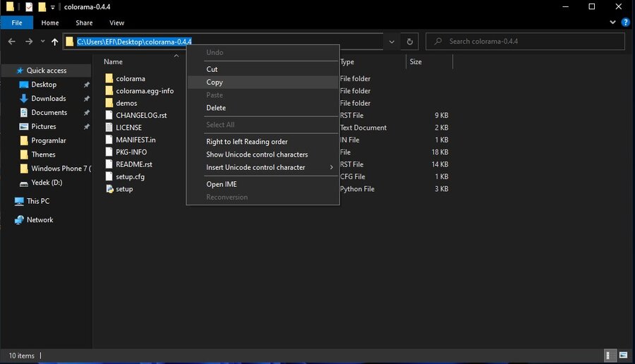Select This PC in navigation pane
The width and height of the screenshot is (635, 364).
coord(37,201)
